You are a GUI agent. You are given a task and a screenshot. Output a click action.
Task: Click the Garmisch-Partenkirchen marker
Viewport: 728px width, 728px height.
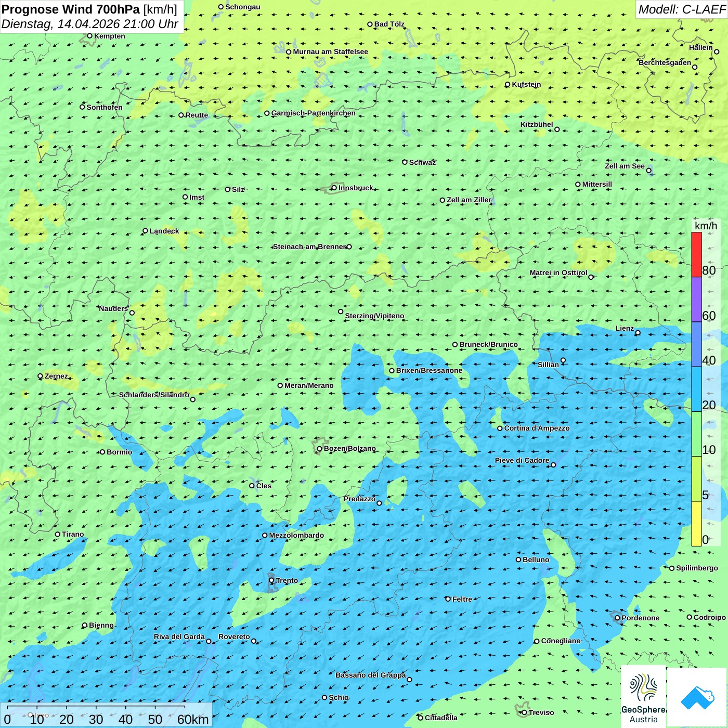(267, 113)
